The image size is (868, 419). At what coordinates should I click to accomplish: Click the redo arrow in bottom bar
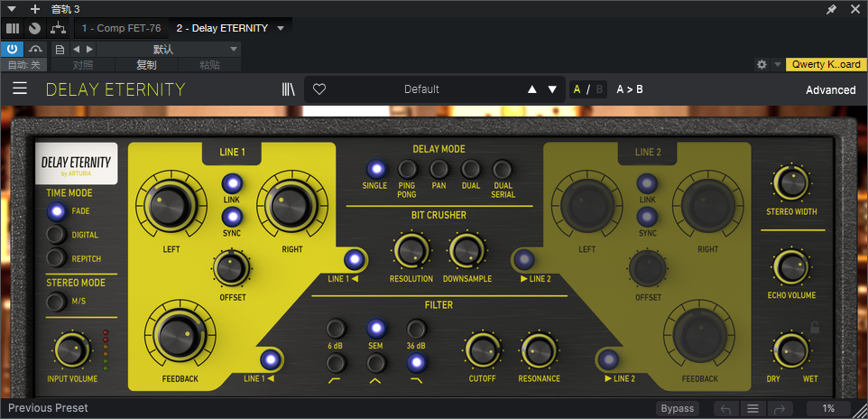780,409
